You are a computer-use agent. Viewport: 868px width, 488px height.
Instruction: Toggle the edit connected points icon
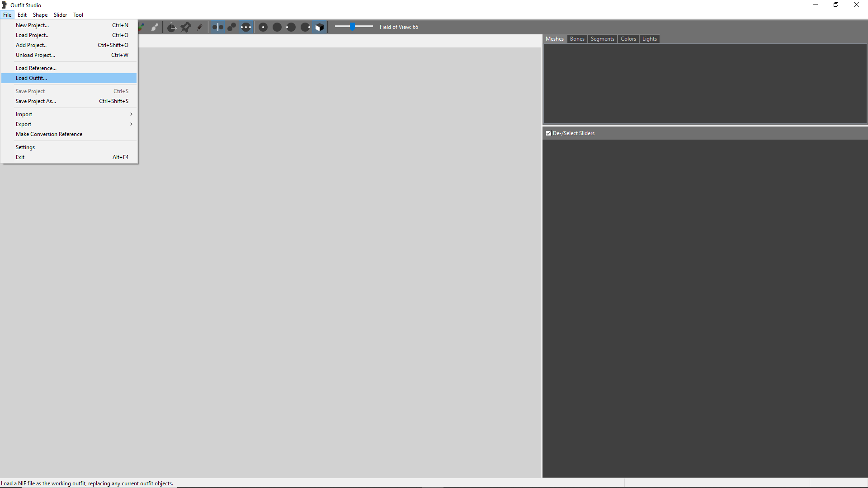[x=231, y=27]
